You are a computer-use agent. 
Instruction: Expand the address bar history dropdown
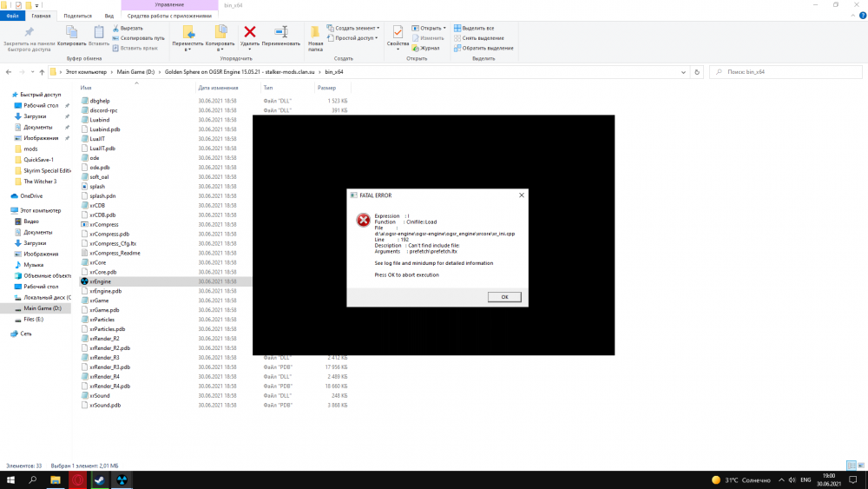(x=683, y=72)
